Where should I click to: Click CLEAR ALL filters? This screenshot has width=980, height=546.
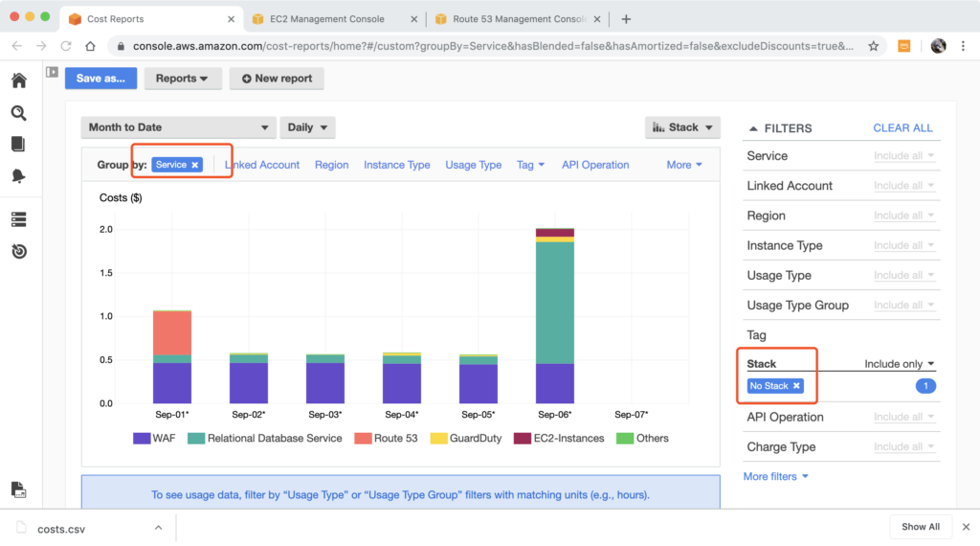[x=902, y=127]
